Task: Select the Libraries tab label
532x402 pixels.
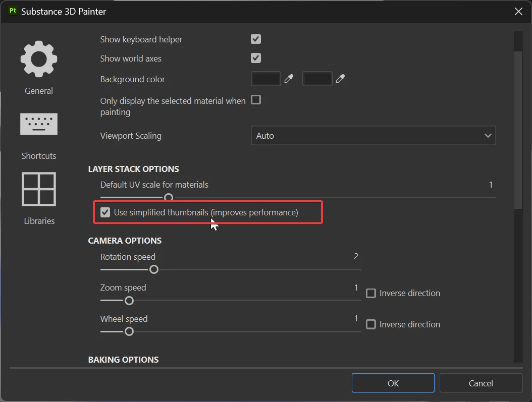Action: pos(39,221)
